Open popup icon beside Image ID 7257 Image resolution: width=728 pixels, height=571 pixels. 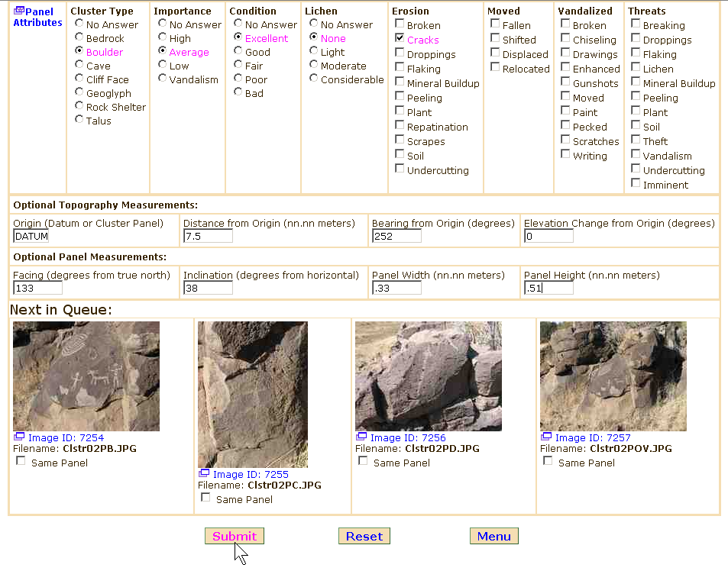tap(546, 437)
